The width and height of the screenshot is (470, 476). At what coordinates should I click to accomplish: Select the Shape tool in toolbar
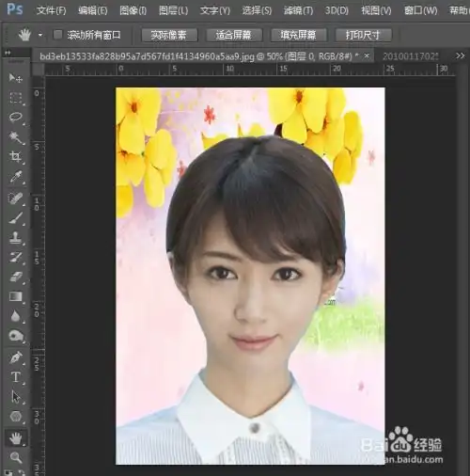coord(15,417)
